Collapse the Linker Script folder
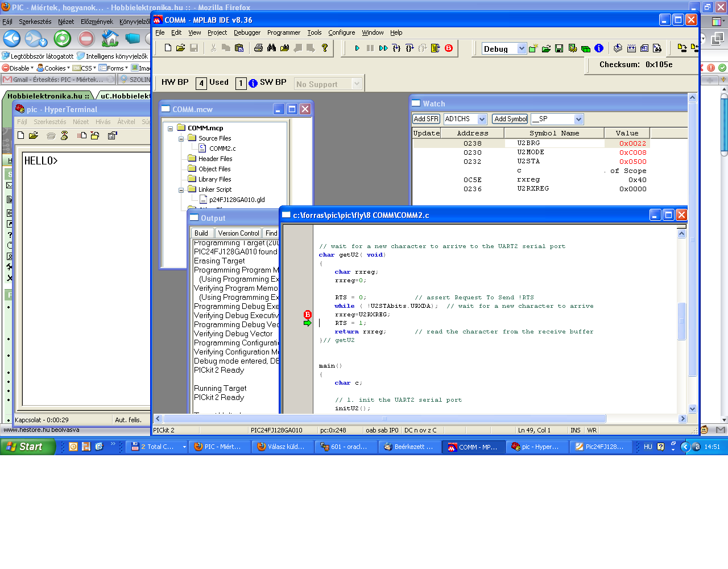Viewport: 728px width, 569px height. coord(181,190)
